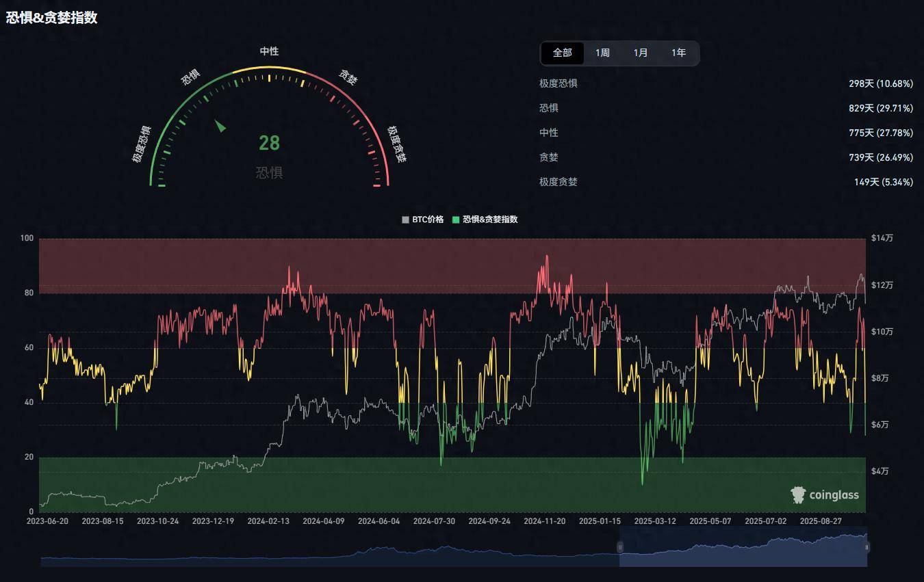Click the 2024-11-20 date axis label
924x582 pixels.
tap(544, 521)
